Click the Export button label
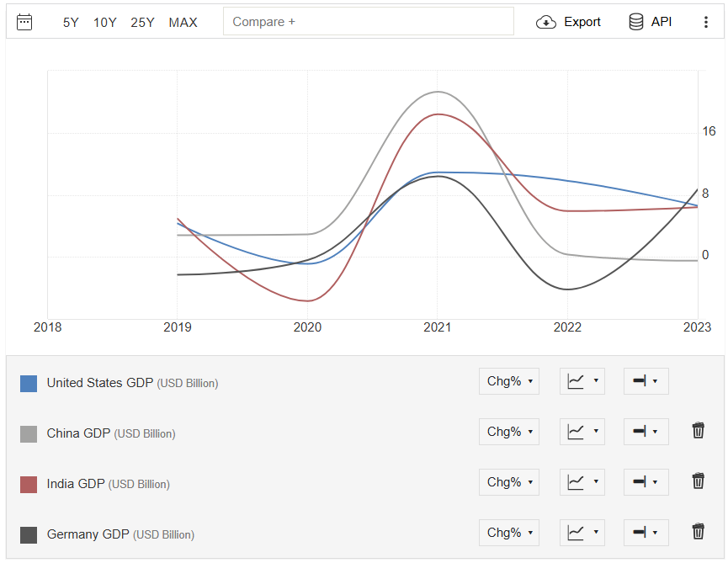 click(582, 22)
